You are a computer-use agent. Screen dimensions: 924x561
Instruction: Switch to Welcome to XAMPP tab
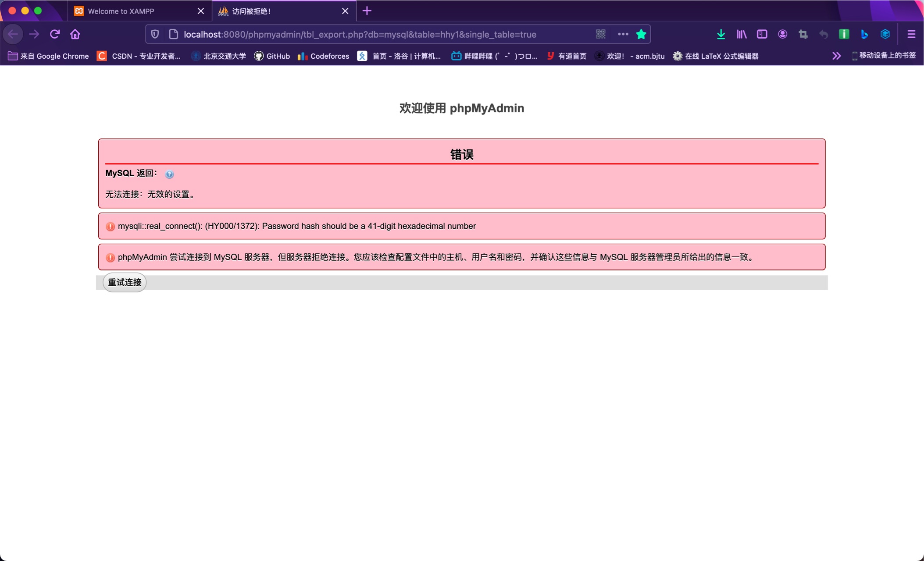coord(139,11)
